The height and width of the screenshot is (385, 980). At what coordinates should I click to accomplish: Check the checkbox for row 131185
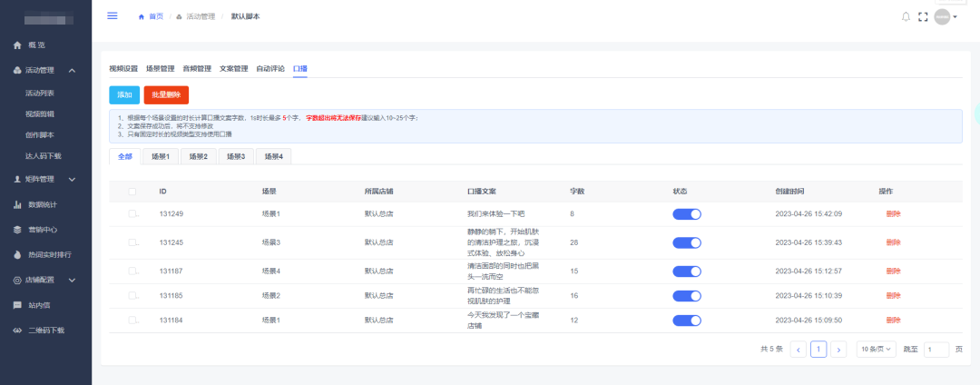tap(132, 295)
